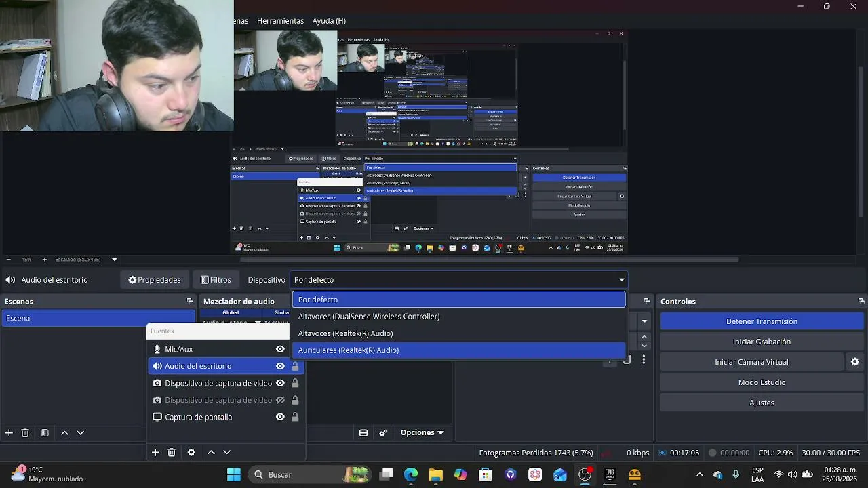
Task: Undock the Escenas panel
Action: (x=190, y=302)
